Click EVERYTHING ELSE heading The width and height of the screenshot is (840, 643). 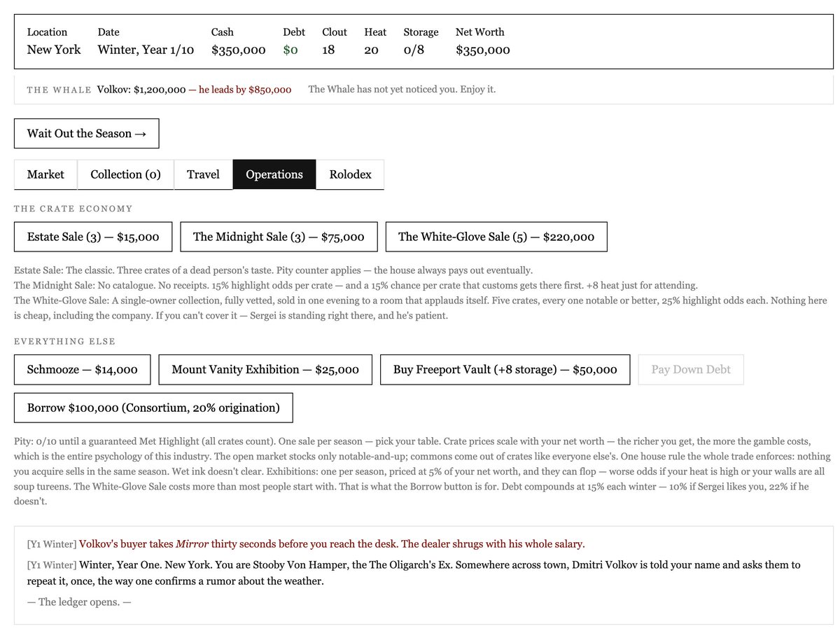pyautogui.click(x=64, y=341)
